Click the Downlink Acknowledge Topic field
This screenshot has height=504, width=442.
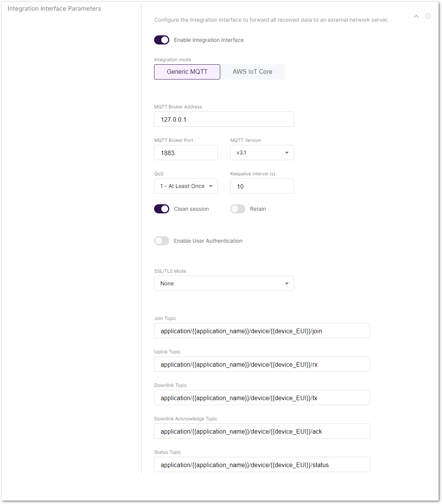[x=262, y=431]
